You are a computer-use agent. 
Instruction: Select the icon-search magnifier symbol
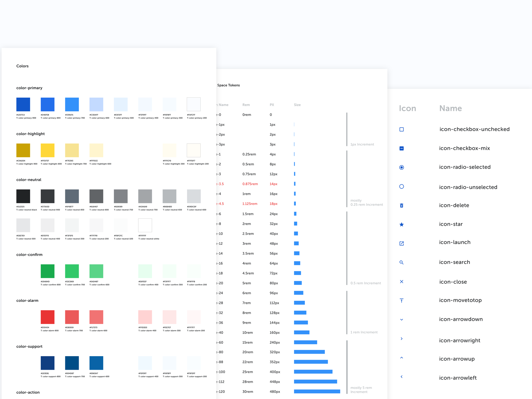401,262
